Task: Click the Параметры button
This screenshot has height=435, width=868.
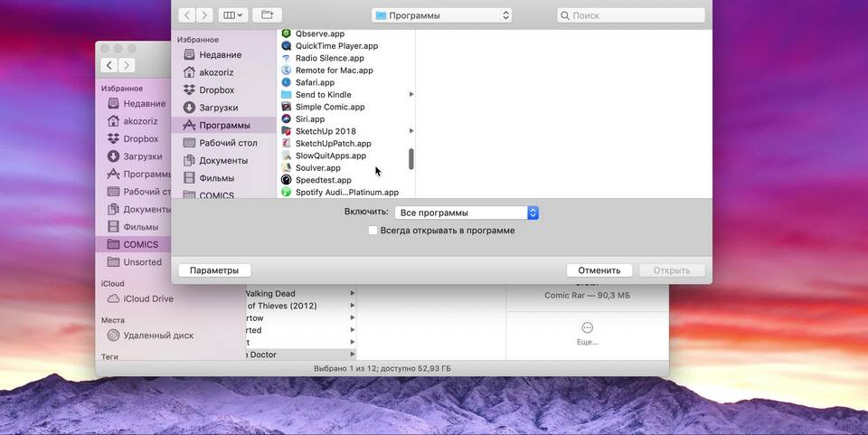Action: (214, 270)
